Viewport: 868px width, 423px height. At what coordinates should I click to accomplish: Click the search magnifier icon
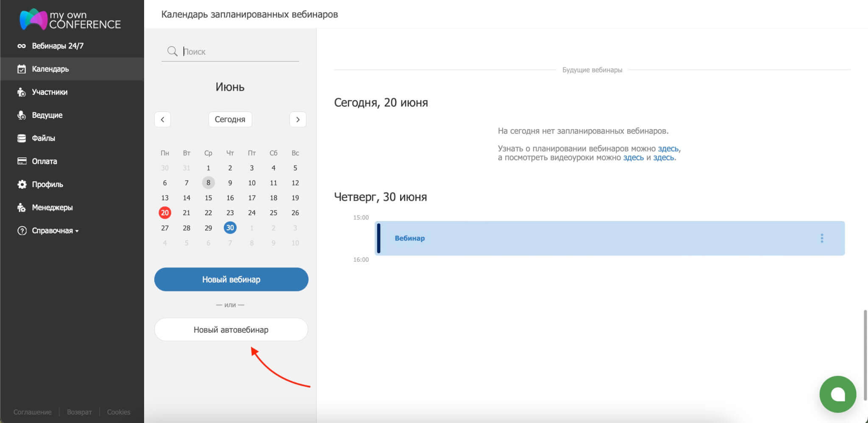point(172,51)
